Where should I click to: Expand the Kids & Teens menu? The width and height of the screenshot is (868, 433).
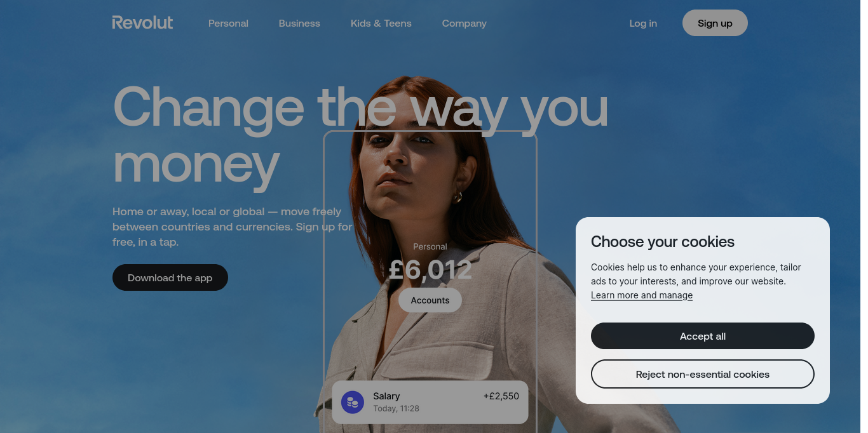point(381,23)
